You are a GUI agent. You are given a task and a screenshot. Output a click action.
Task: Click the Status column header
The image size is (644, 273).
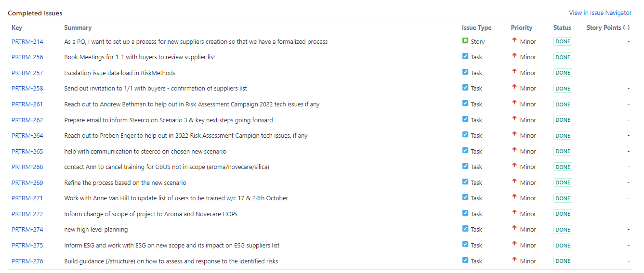click(562, 28)
